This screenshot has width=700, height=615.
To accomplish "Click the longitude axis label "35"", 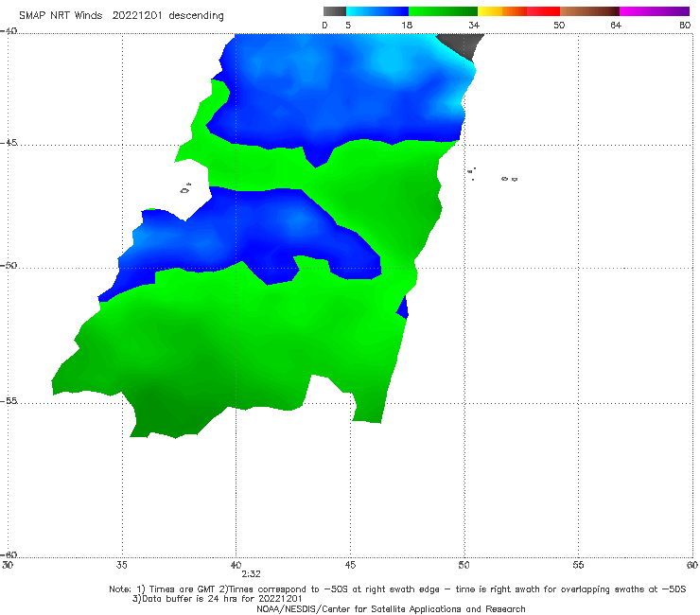I will (x=121, y=565).
